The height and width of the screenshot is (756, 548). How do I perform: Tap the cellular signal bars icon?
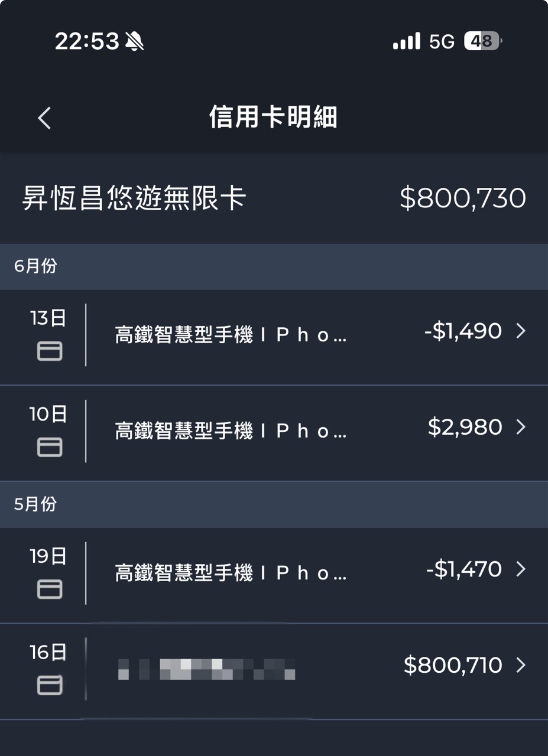406,41
